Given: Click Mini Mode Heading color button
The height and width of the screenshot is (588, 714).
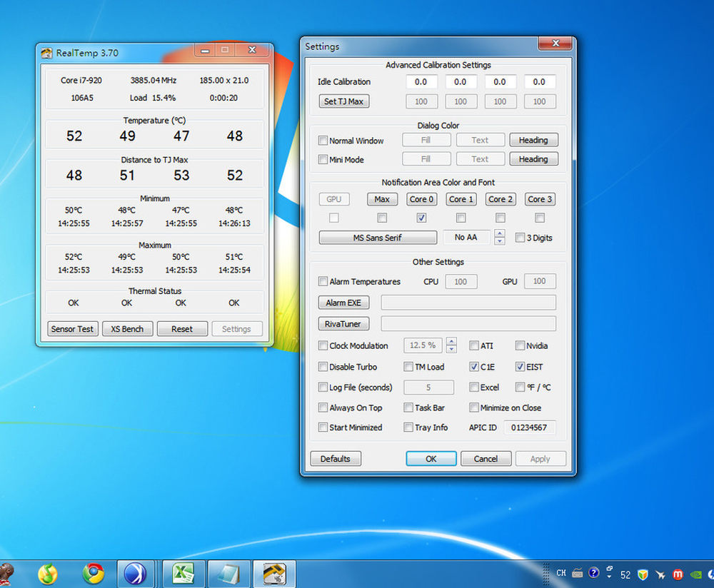Looking at the screenshot, I should coord(533,159).
